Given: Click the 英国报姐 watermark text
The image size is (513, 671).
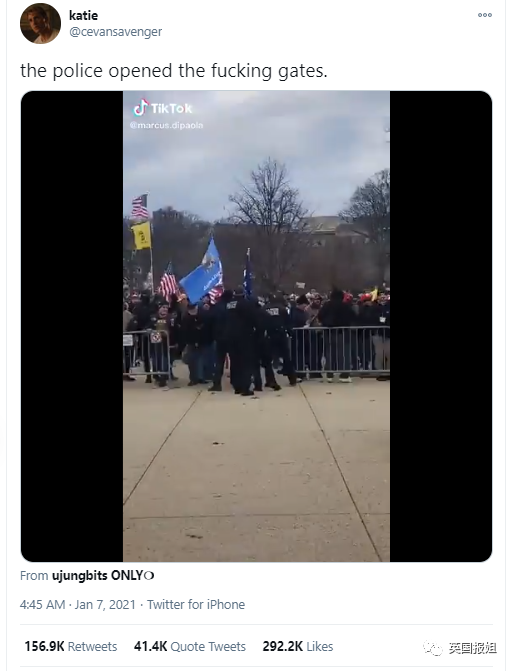Looking at the screenshot, I should point(472,648).
